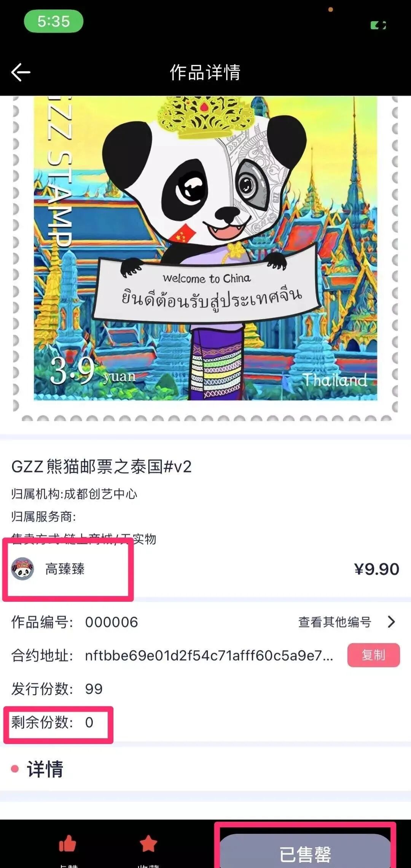Image resolution: width=411 pixels, height=868 pixels.
Task: Open 高臻臻 panda avatar
Action: tap(22, 569)
